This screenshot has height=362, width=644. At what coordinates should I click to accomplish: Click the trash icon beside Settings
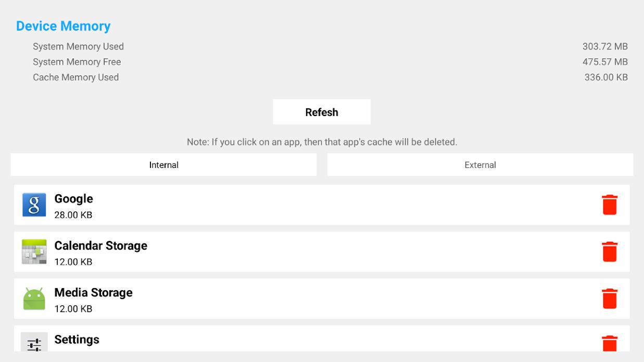pyautogui.click(x=610, y=344)
